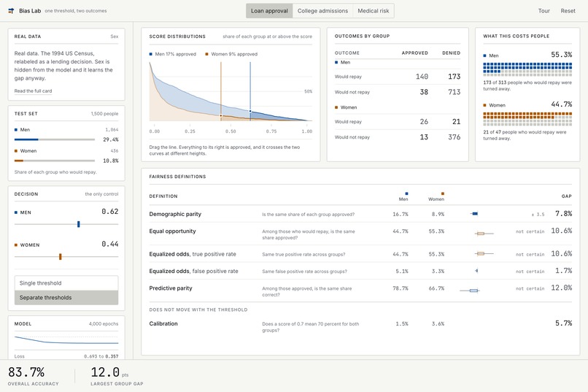Click the Men marker in cost panel
Viewport: 588px width, 392px height.
[x=484, y=55]
